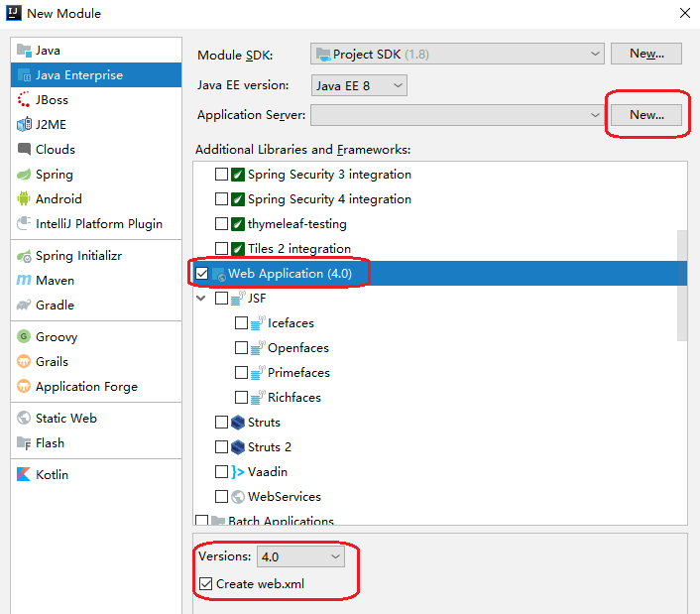This screenshot has height=614, width=700.
Task: Click the Clouds module icon
Action: tap(25, 150)
